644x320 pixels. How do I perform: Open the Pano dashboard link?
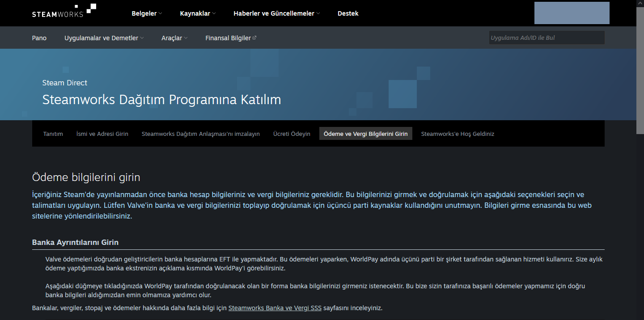click(x=39, y=38)
